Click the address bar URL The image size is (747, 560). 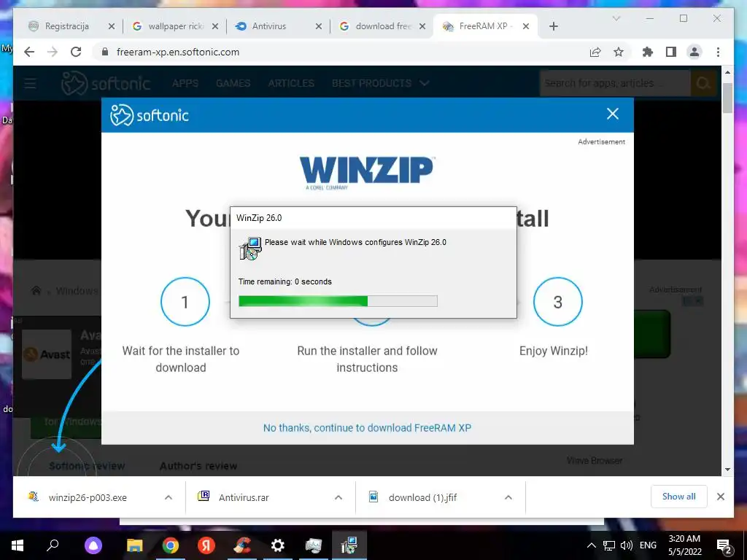(x=178, y=52)
